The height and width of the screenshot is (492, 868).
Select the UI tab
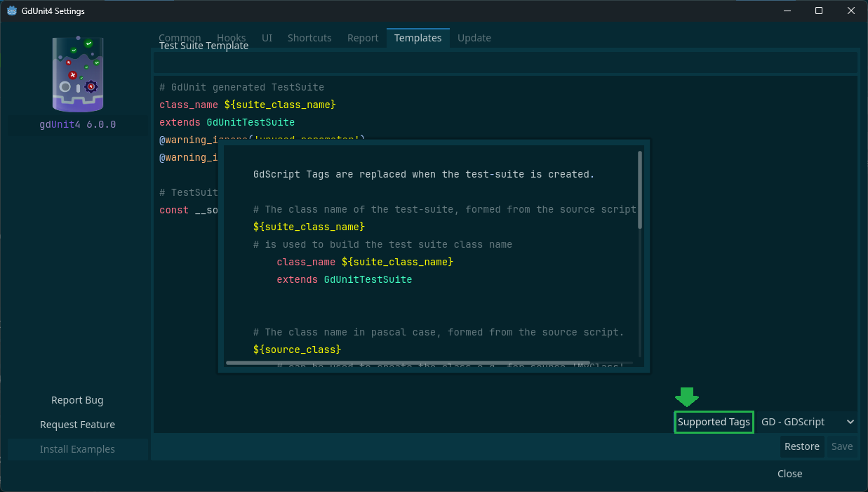[267, 38]
